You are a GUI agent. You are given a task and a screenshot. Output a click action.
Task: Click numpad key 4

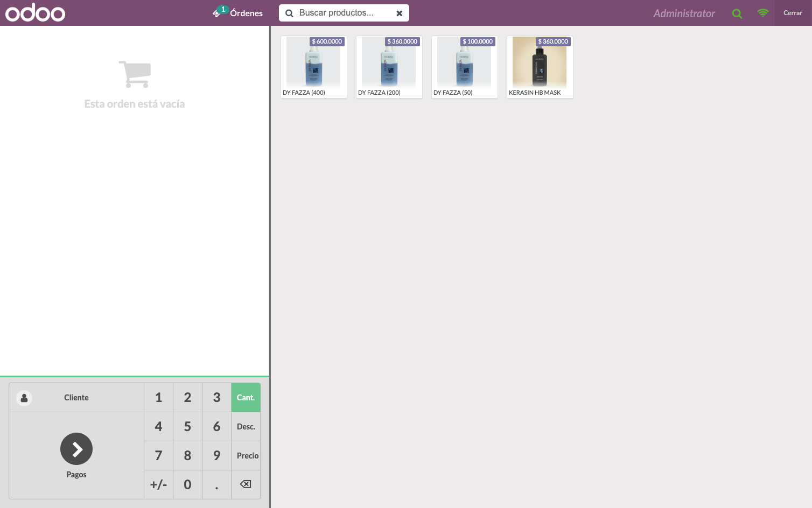click(x=159, y=427)
